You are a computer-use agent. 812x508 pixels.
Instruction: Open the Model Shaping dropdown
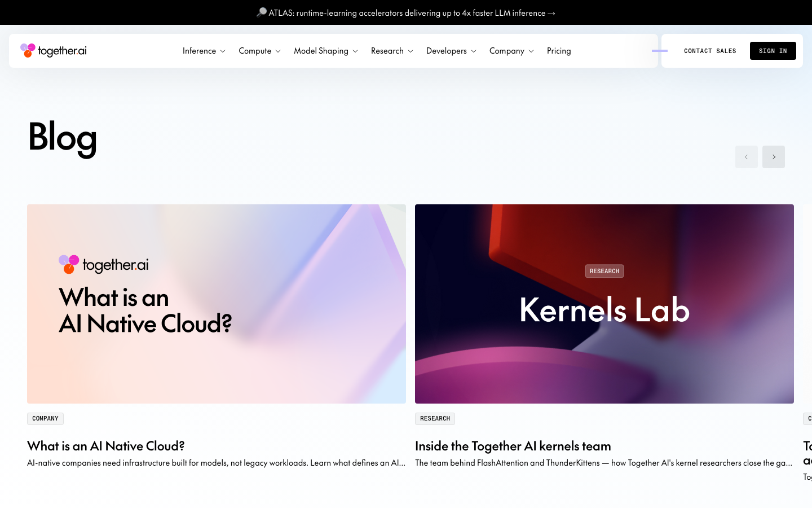pos(326,51)
